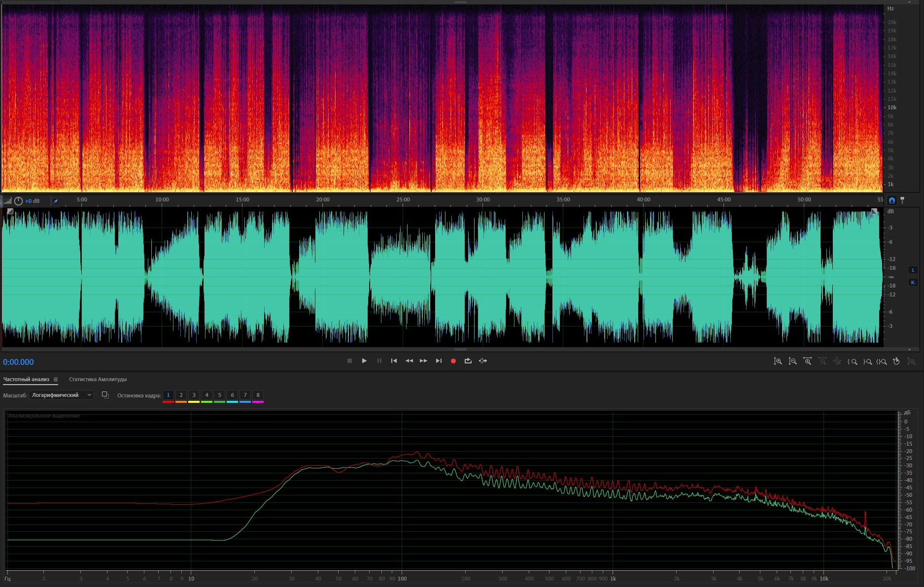Toggle Loop Playback button
924x587 pixels.
[x=468, y=361]
